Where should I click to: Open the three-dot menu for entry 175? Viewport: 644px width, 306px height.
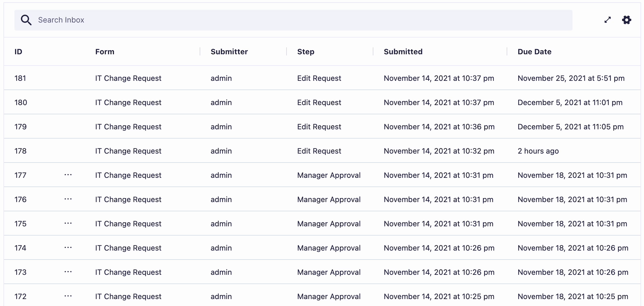[x=68, y=223]
